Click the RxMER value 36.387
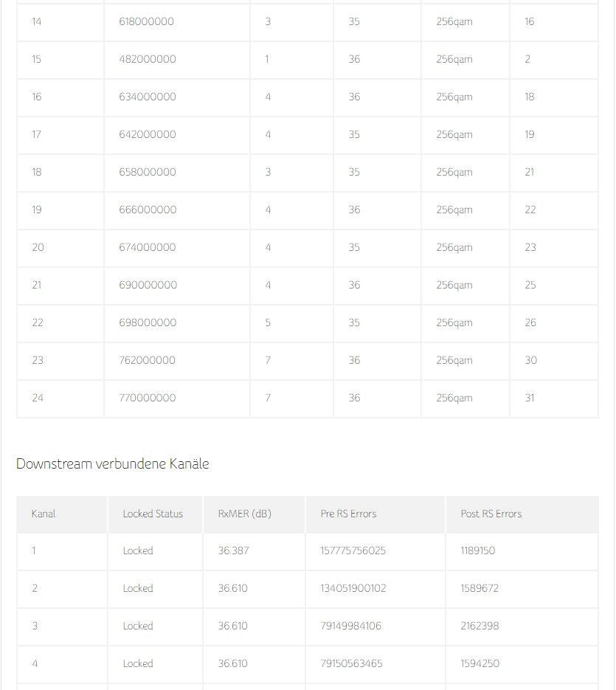 [233, 551]
